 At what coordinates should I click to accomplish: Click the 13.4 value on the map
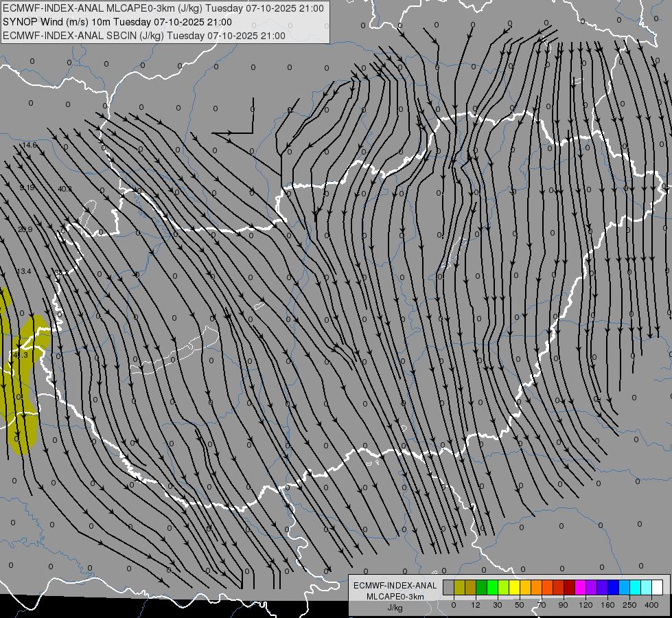coord(24,272)
